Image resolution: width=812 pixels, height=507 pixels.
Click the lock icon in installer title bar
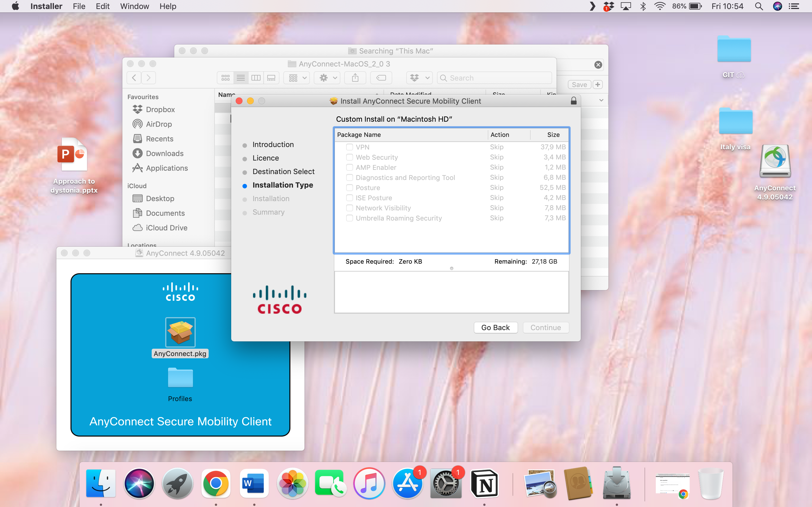pos(573,101)
